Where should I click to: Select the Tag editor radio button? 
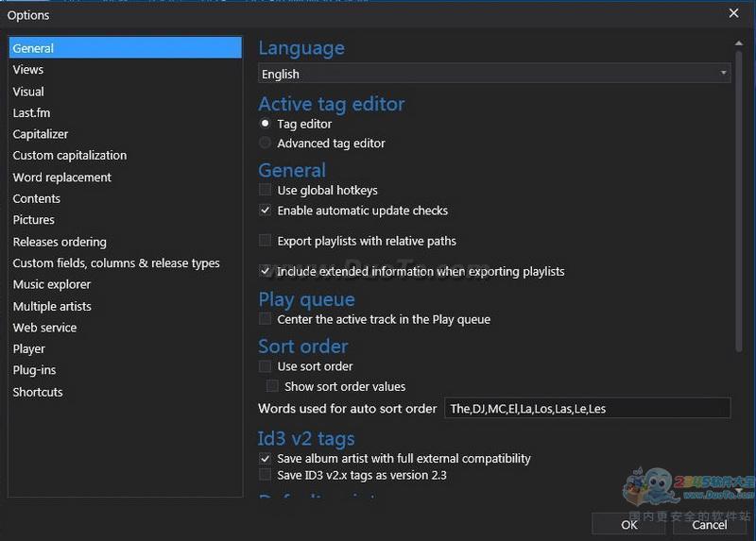[265, 124]
